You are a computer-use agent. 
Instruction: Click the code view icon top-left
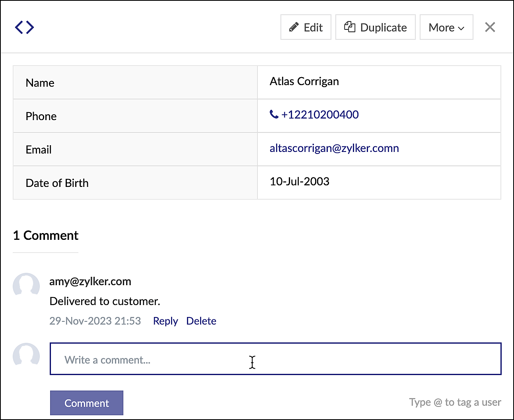click(24, 27)
